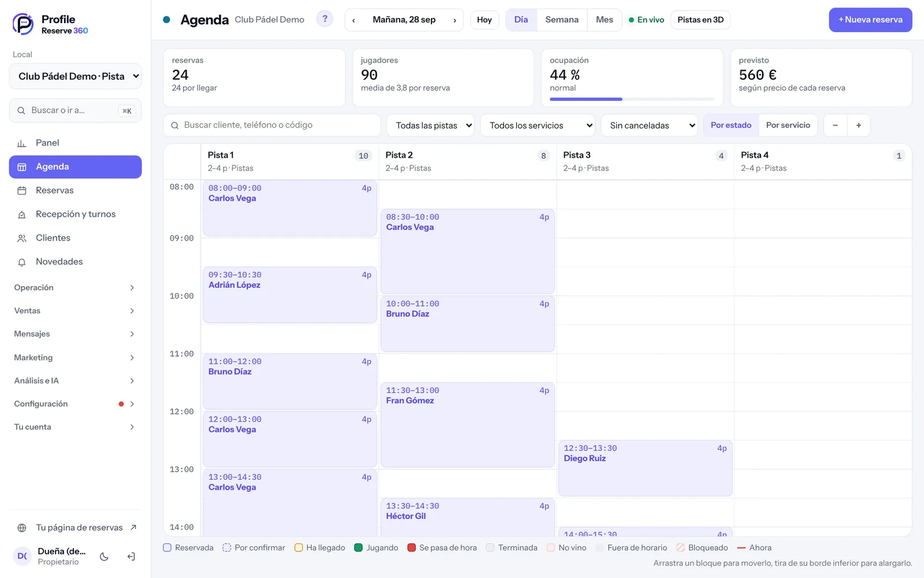924x578 pixels.
Task: Zoom in calendar with plus button
Action: click(859, 125)
